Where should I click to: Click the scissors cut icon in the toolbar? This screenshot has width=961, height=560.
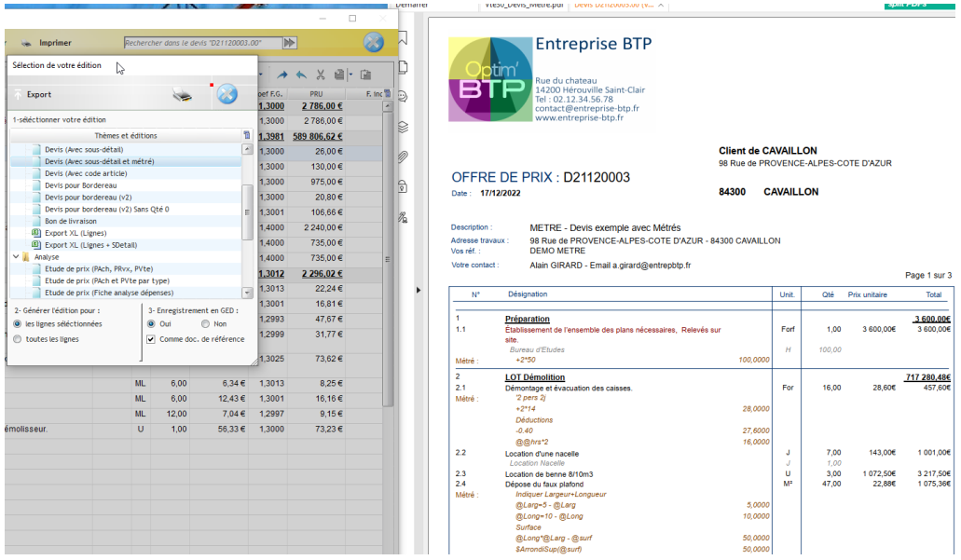(321, 75)
